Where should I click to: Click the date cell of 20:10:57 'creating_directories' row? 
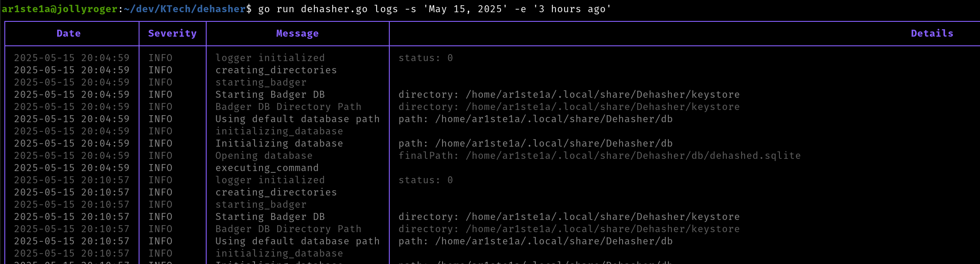(71, 192)
